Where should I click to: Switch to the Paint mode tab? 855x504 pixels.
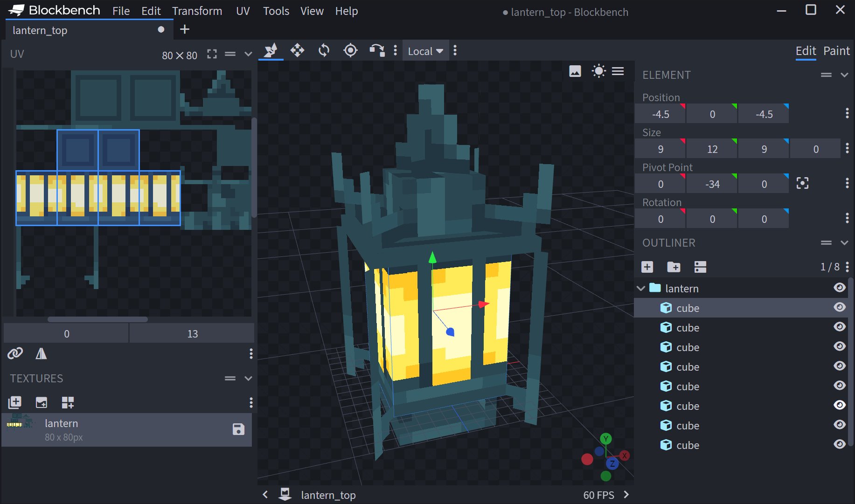[x=836, y=51]
